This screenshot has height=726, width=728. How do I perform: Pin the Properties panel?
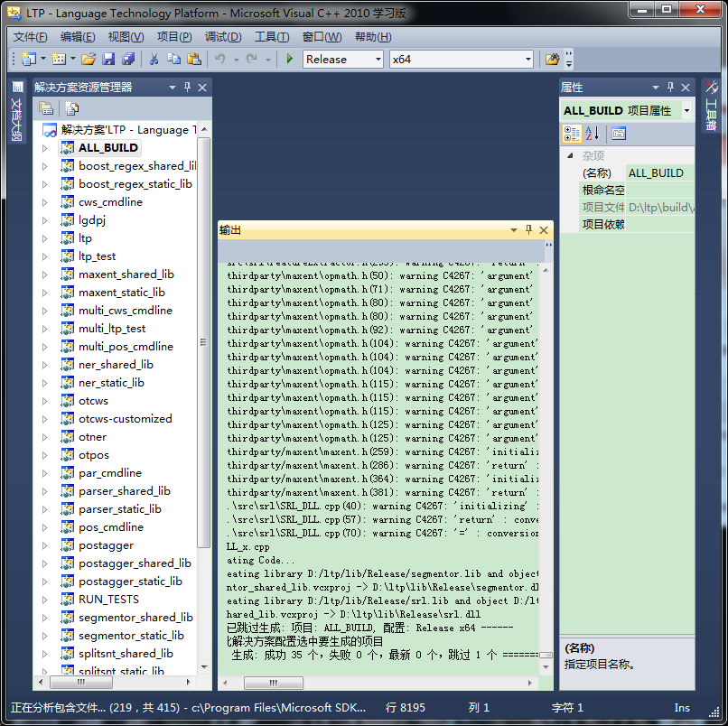670,87
